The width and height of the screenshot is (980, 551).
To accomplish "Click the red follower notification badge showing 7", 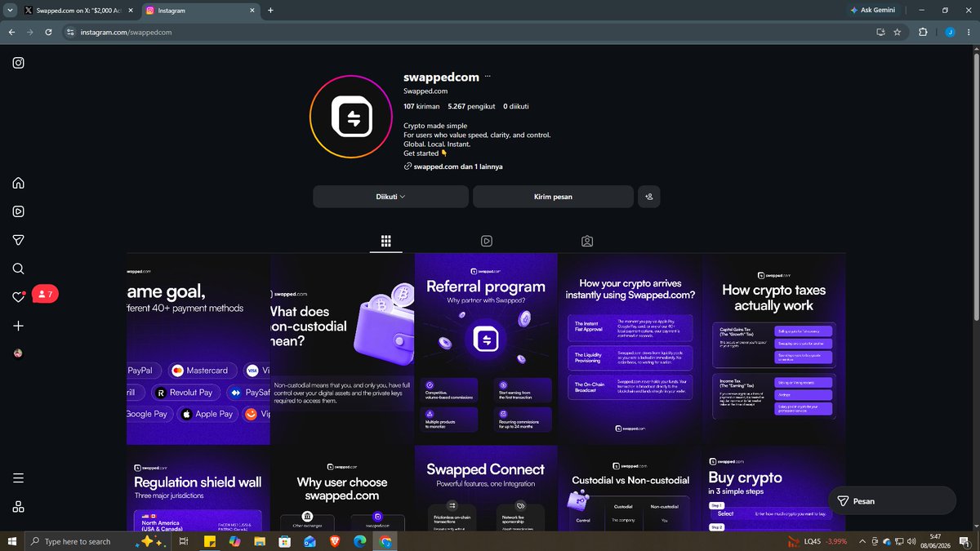I will point(46,294).
